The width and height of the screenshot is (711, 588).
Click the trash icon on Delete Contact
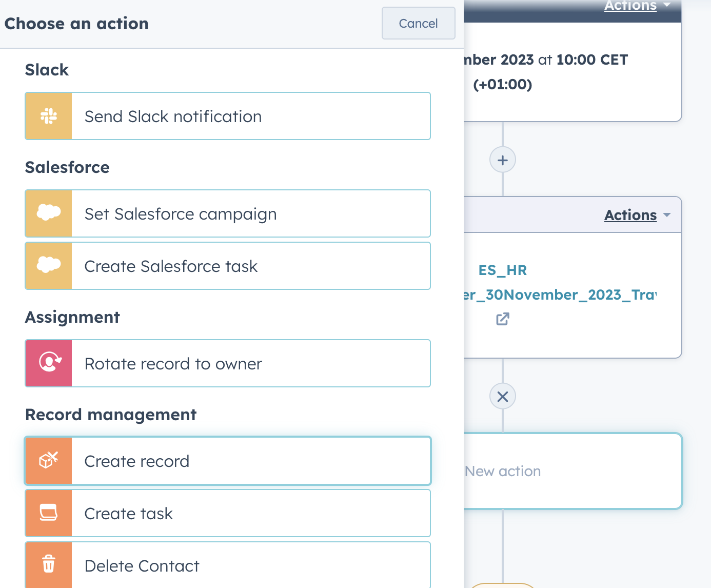tap(48, 564)
